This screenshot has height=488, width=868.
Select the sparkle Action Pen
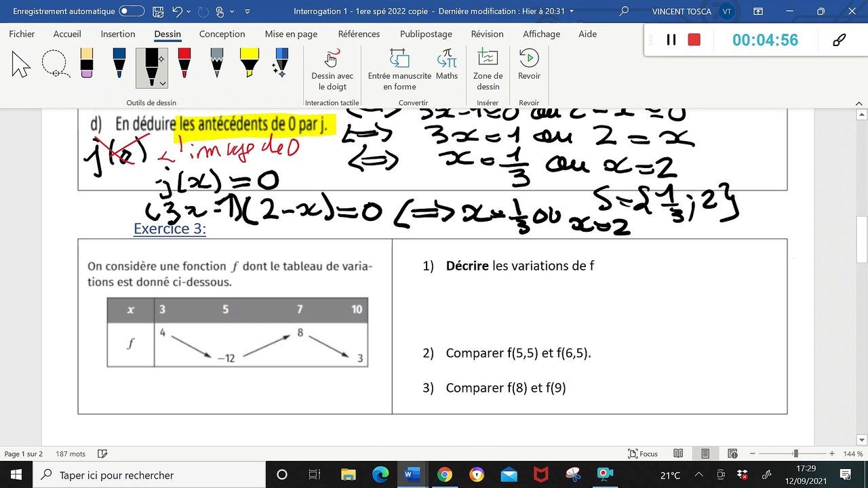point(281,63)
